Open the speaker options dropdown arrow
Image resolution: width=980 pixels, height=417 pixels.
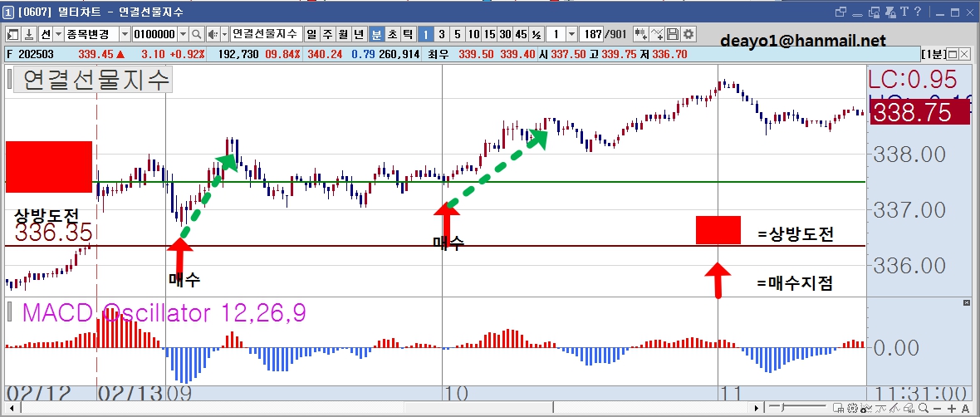(223, 34)
